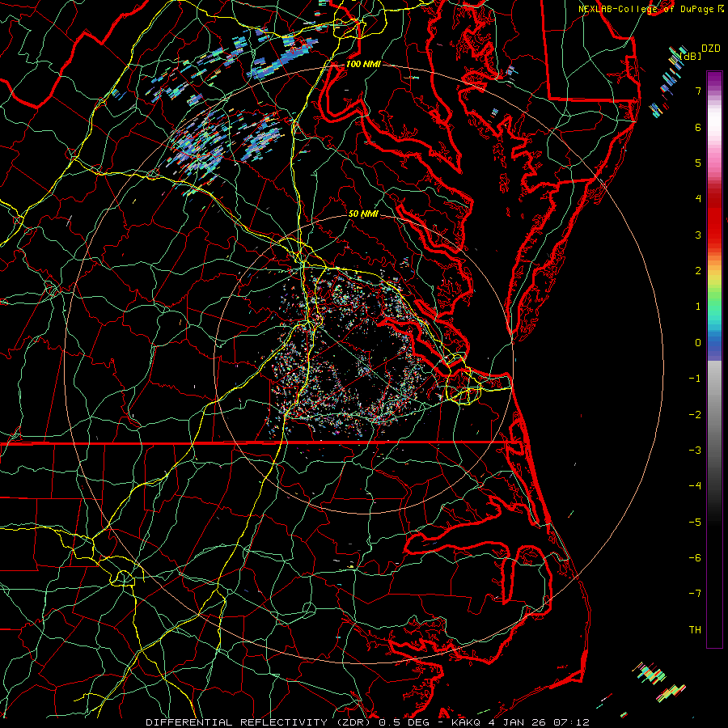Click the "07:12" scan time text
Screen dimensions: 728x728
pyautogui.click(x=570, y=722)
